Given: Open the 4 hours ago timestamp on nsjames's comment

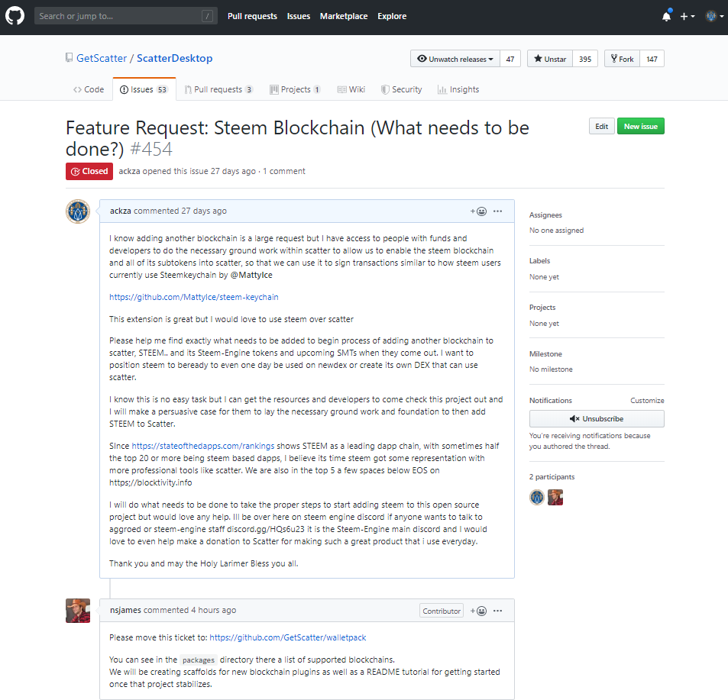Looking at the screenshot, I should click(214, 610).
